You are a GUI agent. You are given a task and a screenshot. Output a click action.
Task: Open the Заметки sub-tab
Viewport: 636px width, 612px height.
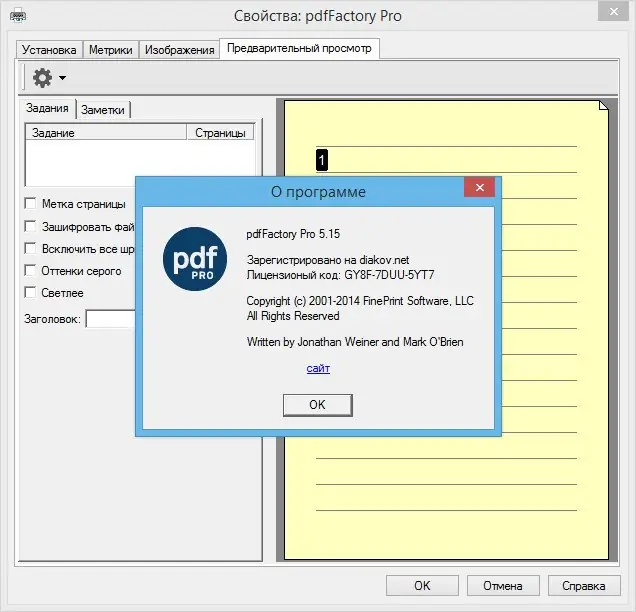click(x=103, y=110)
